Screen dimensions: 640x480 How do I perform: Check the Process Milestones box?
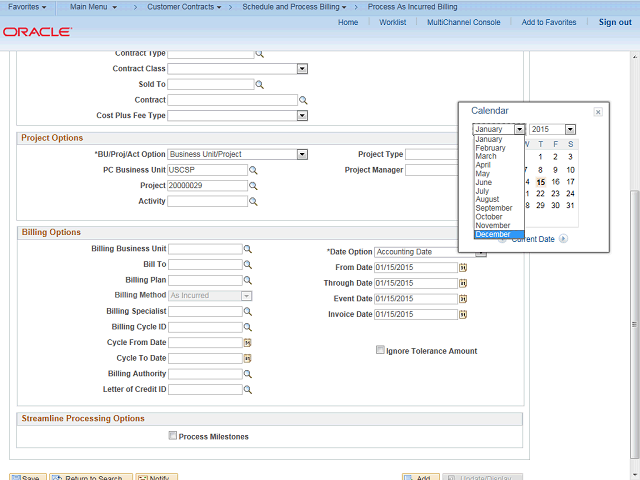(173, 436)
